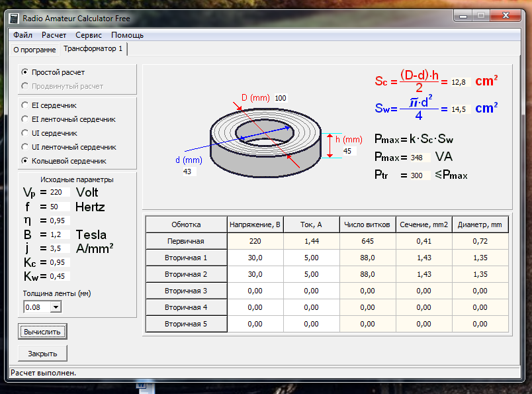This screenshot has width=532, height=394.
Task: Switch to О программе tab
Action: click(34, 50)
